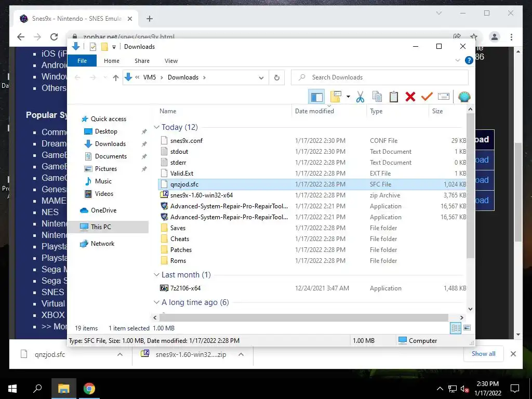Screen dimensions: 532x399
Task: Open Quick access in navigation pane
Action: 108,119
